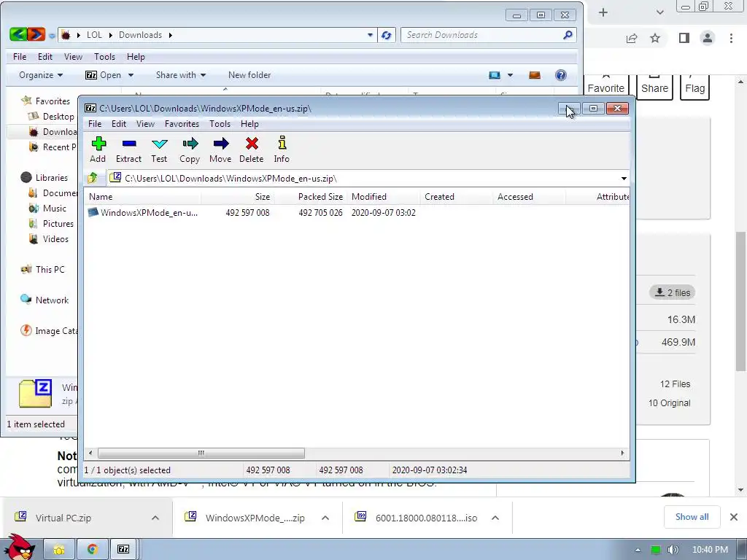Open the Explorer Tools menu
Viewport: 747px width, 560px height.
click(104, 57)
